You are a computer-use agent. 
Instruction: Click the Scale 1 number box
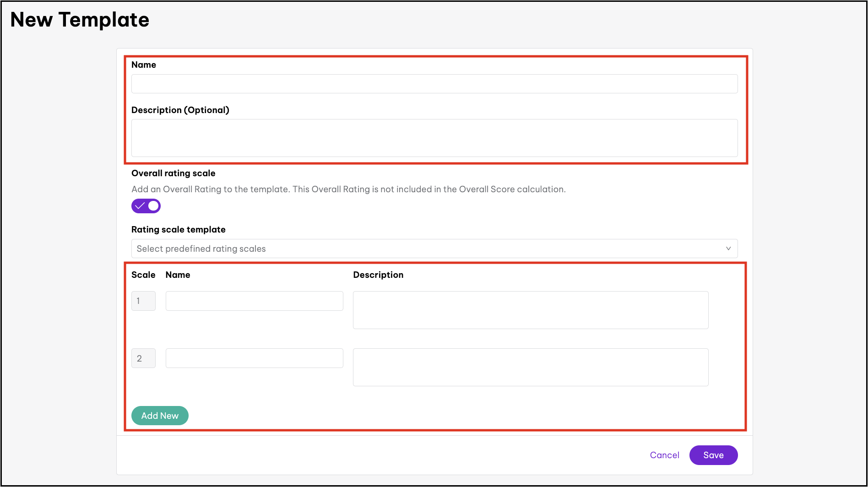click(x=143, y=301)
